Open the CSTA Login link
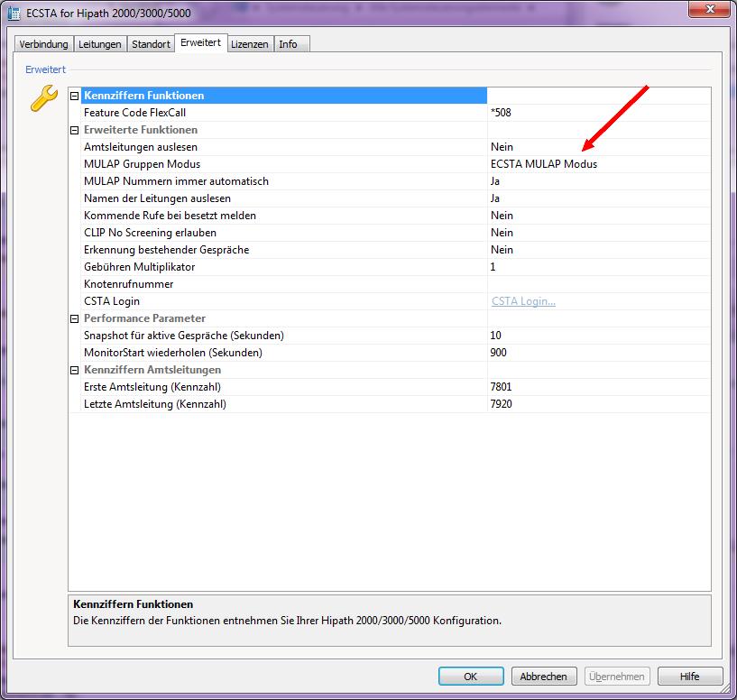This screenshot has width=737, height=700. point(523,301)
